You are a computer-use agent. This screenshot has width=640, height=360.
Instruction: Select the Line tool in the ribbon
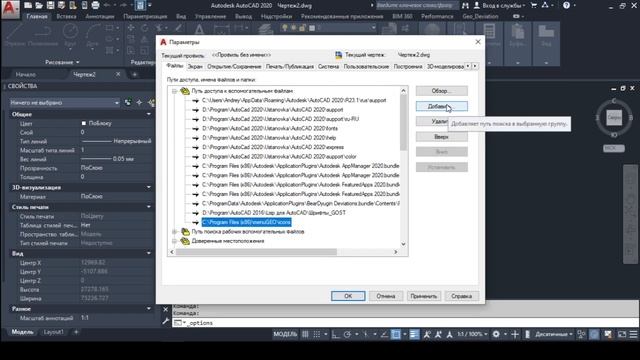15,34
